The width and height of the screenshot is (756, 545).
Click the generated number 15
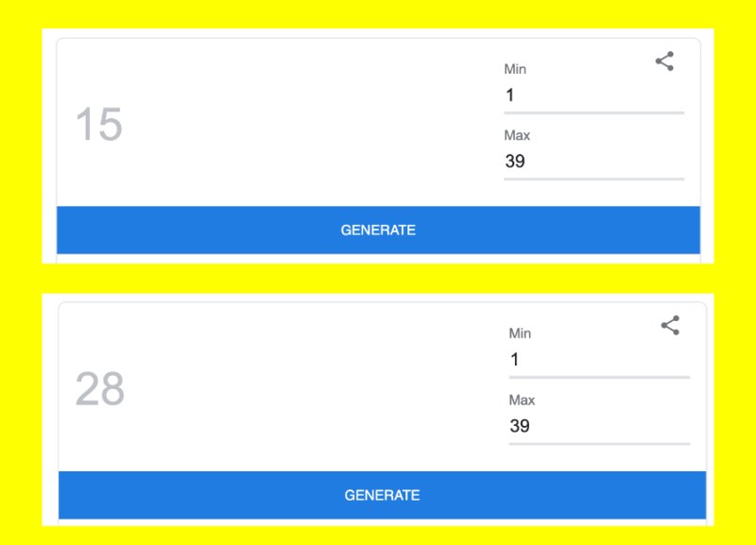click(98, 125)
